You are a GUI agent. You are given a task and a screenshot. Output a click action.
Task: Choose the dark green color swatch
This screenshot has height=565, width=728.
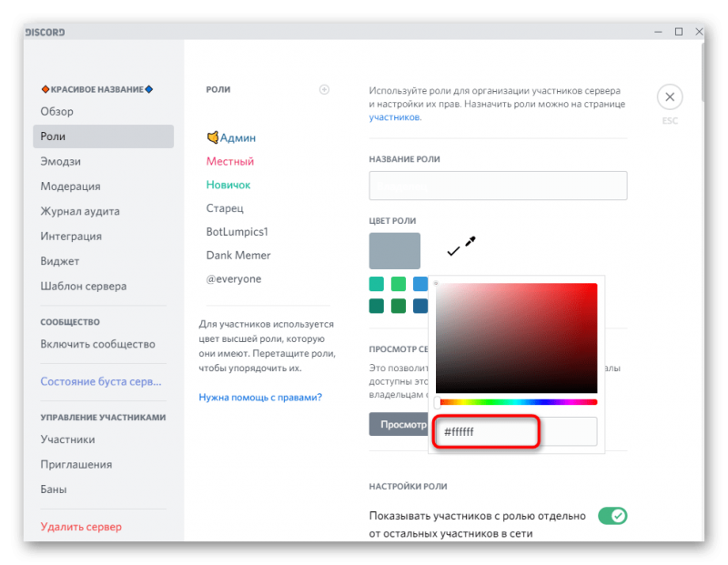[x=399, y=306]
